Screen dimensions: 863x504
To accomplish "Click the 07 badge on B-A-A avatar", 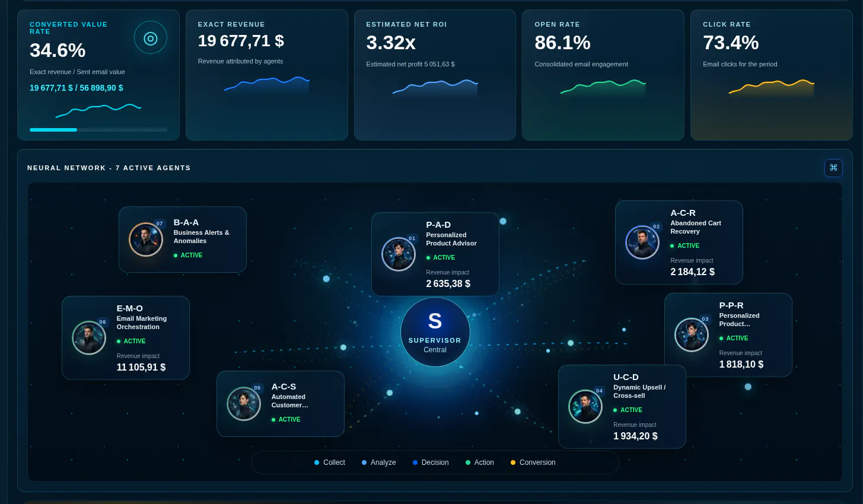I will [160, 224].
